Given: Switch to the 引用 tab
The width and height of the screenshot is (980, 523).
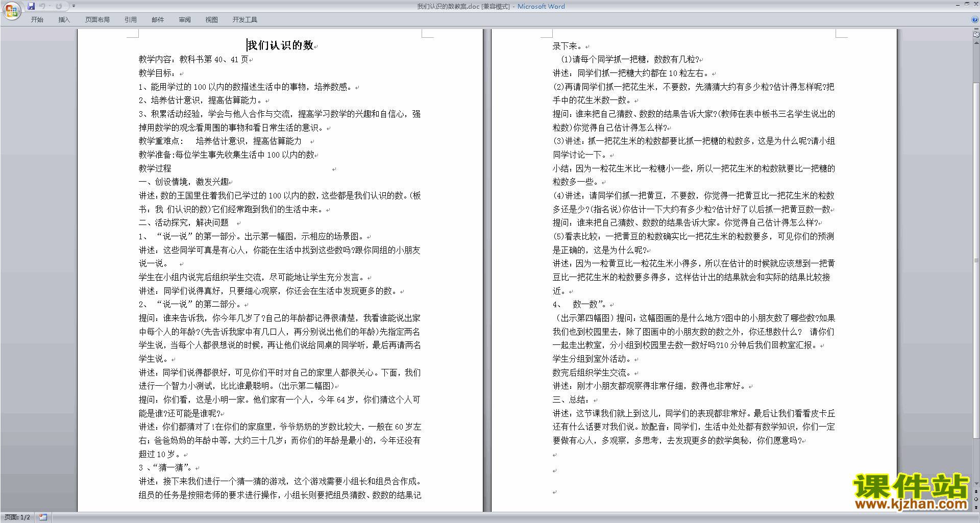Looking at the screenshot, I should (131, 19).
